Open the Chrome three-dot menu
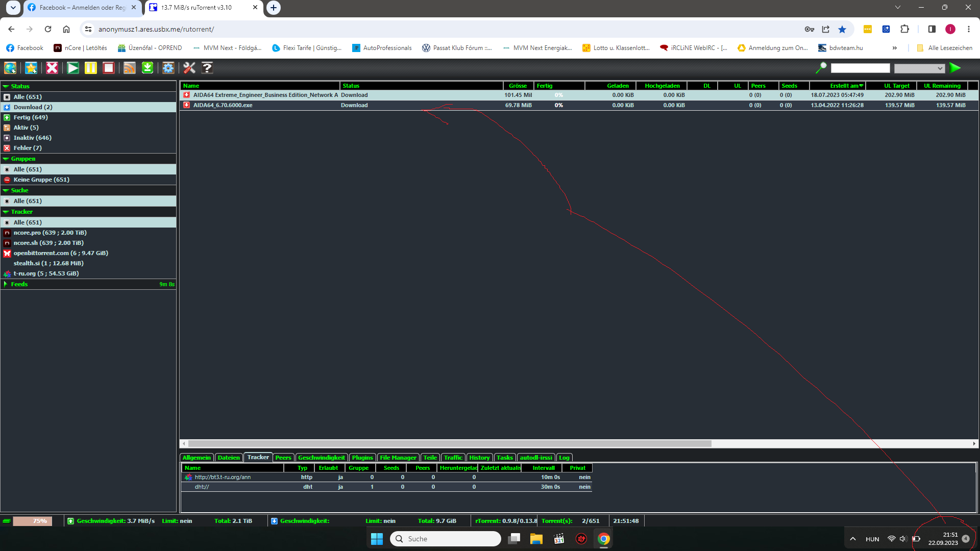Viewport: 980px width, 551px height. tap(968, 29)
